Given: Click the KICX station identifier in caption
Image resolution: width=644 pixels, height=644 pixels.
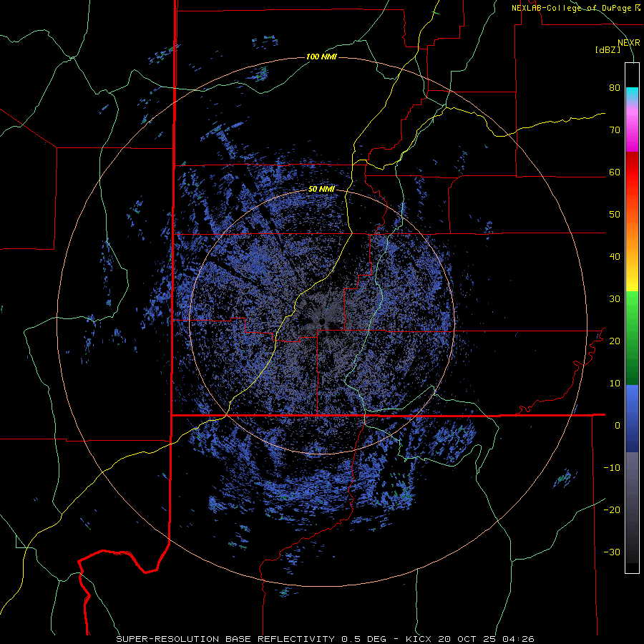Looking at the screenshot, I should (x=419, y=639).
